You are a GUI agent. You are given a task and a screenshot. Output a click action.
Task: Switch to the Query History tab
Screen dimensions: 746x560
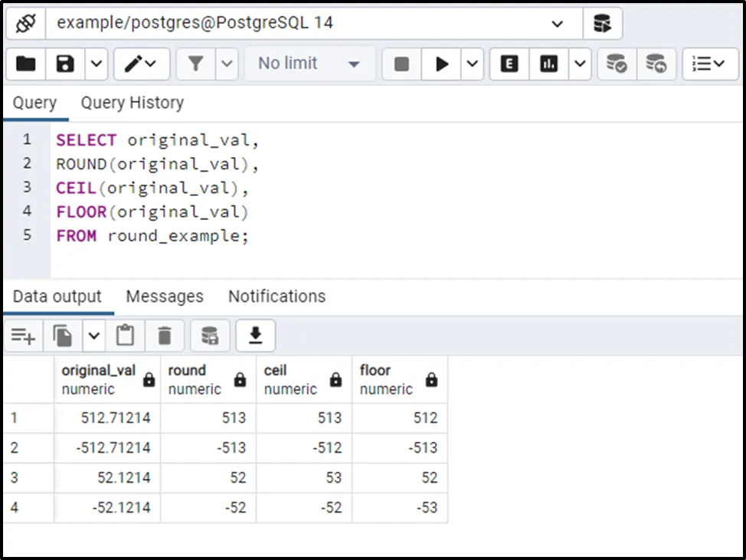[x=133, y=103]
